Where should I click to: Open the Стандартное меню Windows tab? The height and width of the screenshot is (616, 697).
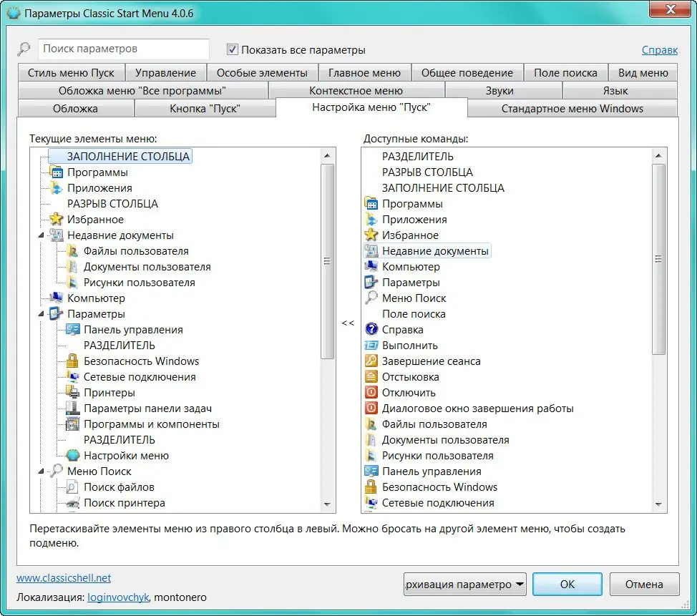(x=572, y=109)
